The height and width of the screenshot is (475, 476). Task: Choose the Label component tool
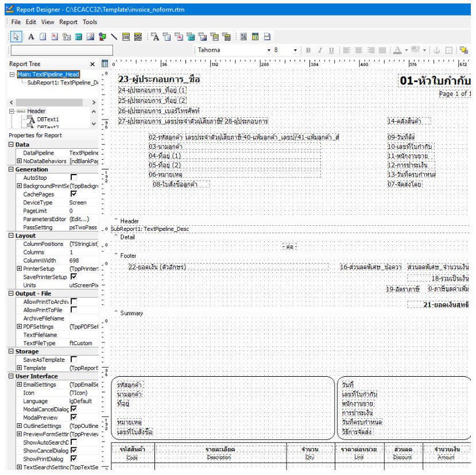click(31, 37)
